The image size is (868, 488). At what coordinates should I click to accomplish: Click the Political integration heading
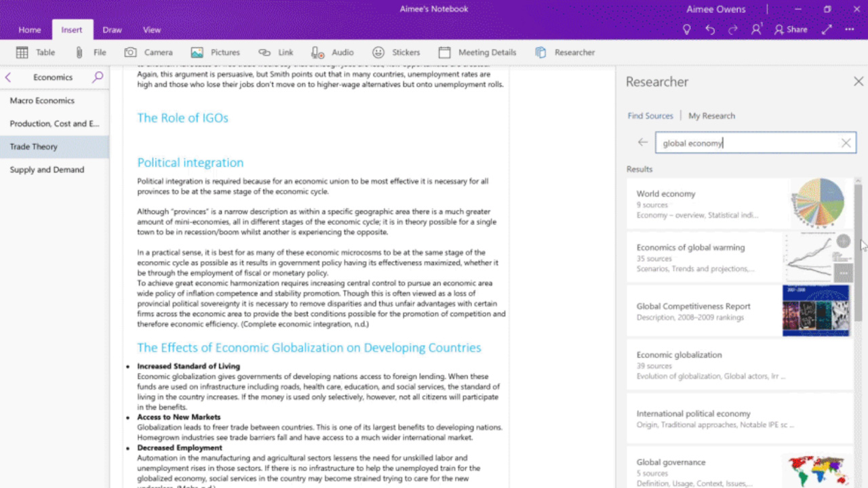191,163
